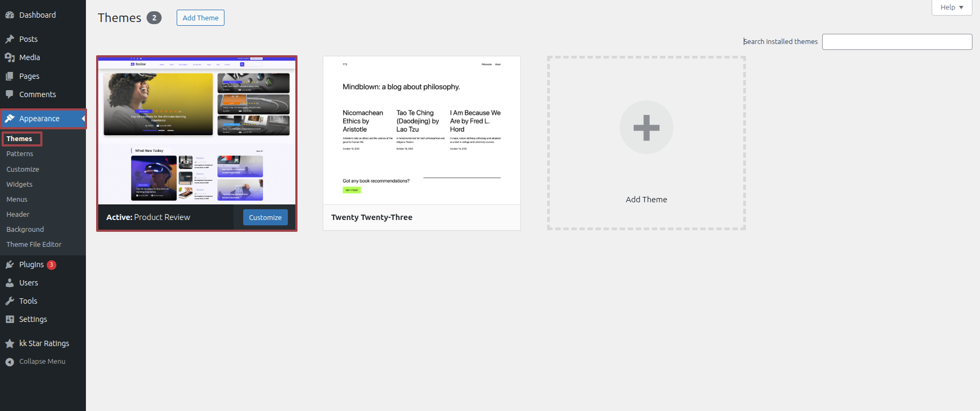Click the Plugins plug icon

10,265
